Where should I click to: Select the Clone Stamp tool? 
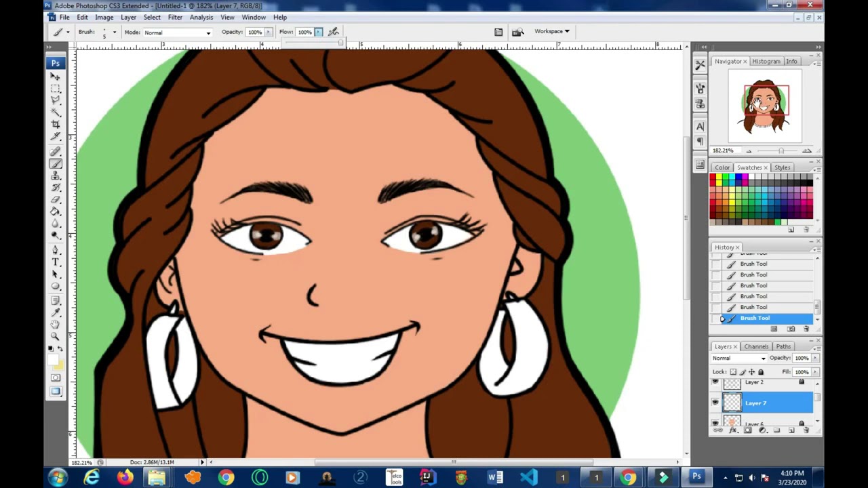point(56,176)
